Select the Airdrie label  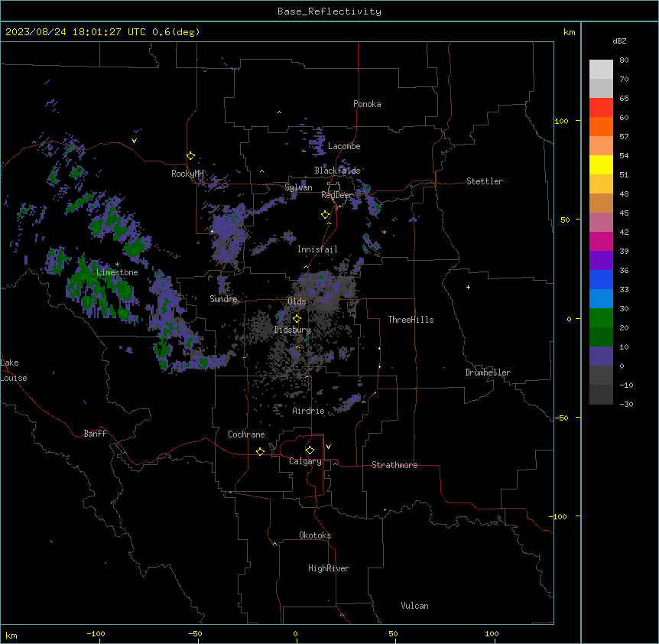pyautogui.click(x=308, y=411)
